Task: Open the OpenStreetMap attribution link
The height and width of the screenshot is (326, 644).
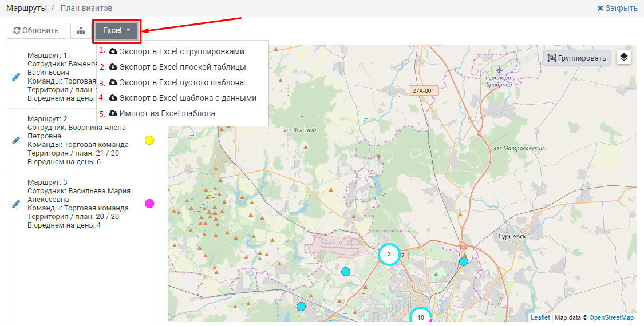Action: point(611,317)
